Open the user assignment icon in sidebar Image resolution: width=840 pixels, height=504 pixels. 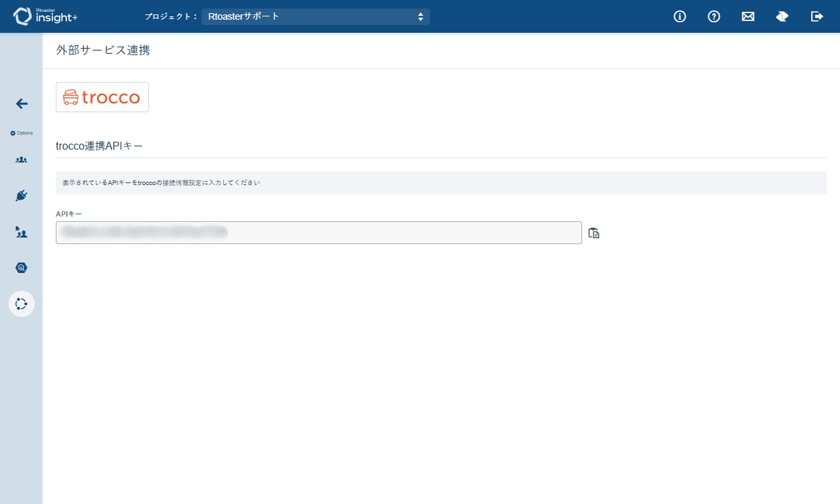pos(22,232)
